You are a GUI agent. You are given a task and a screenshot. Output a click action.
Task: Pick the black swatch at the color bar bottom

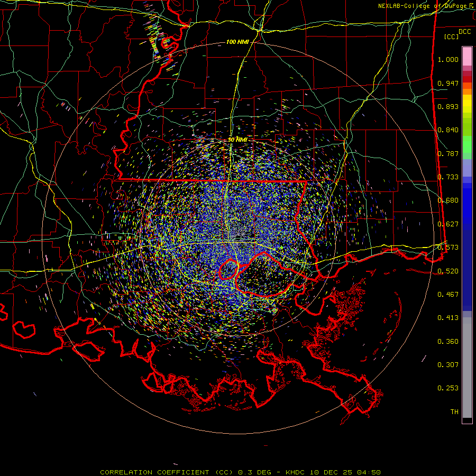click(467, 420)
